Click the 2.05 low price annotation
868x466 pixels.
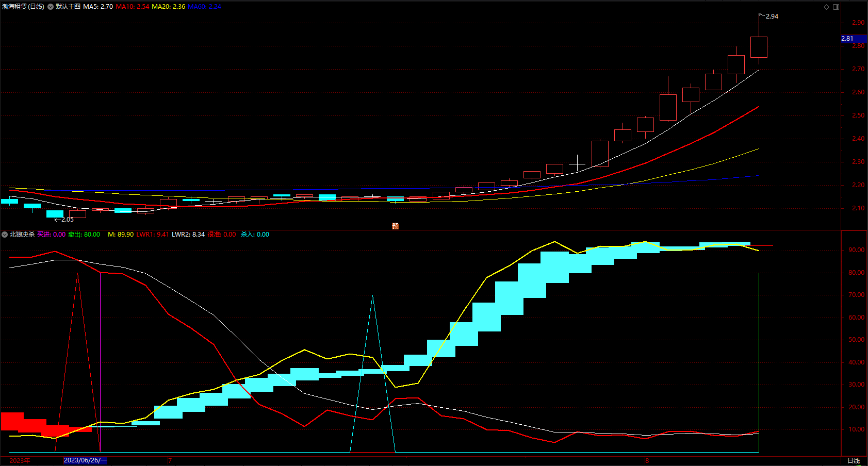click(68, 220)
